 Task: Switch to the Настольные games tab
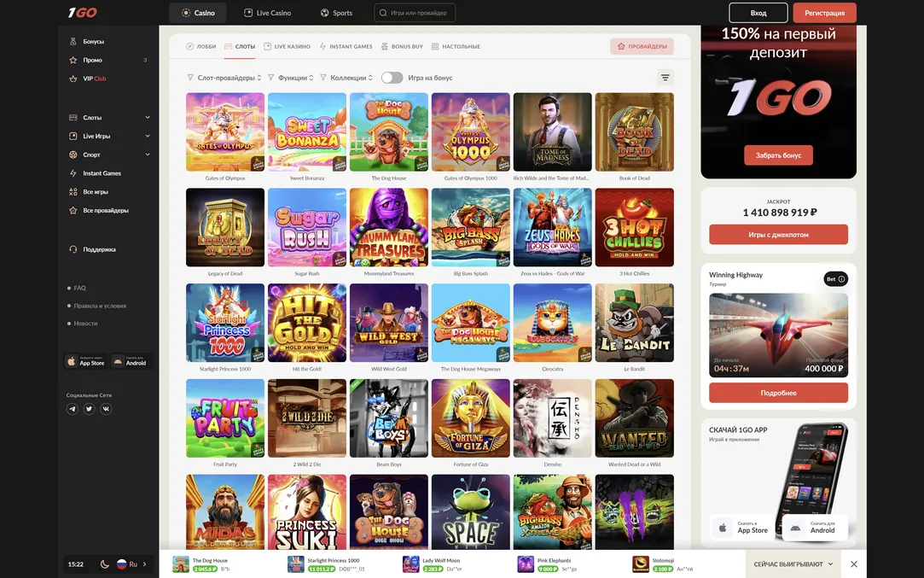(457, 44)
